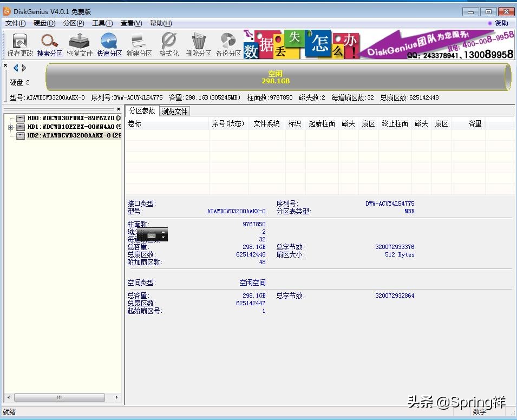Select the Format (格式化) tool
517x420 pixels.
pyautogui.click(x=169, y=45)
